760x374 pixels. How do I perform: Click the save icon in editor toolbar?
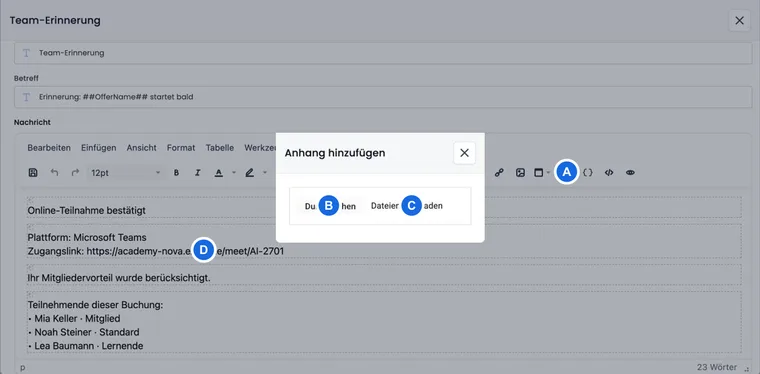click(33, 172)
